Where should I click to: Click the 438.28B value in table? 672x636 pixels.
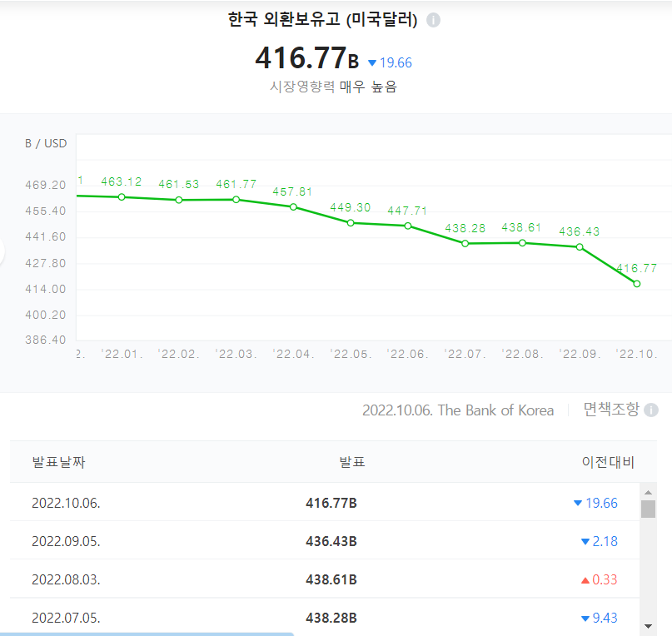(x=331, y=618)
